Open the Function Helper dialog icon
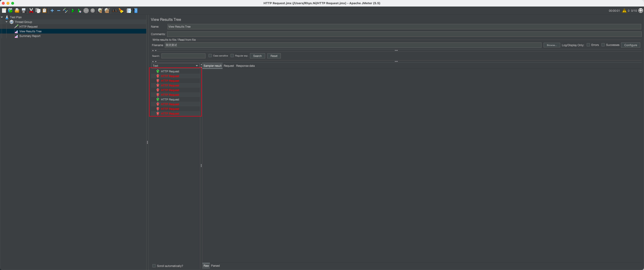Screen dimensions: 644x270 tap(129, 11)
